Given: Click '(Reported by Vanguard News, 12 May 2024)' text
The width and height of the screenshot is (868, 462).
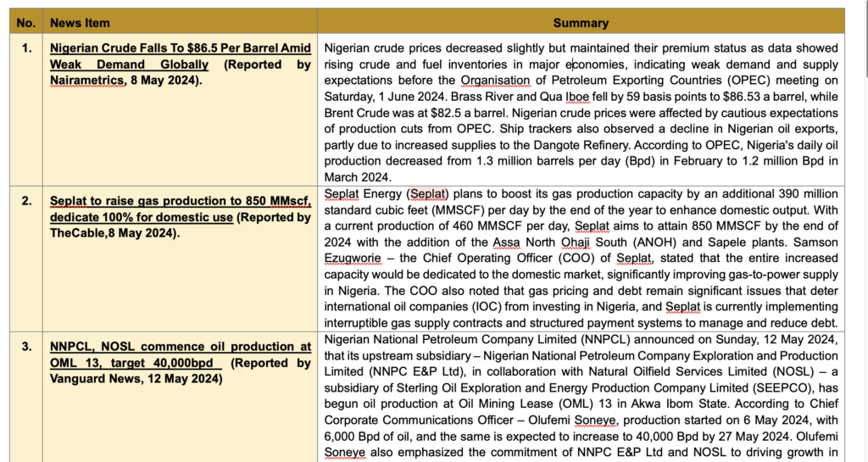Looking at the screenshot, I should pyautogui.click(x=181, y=370).
